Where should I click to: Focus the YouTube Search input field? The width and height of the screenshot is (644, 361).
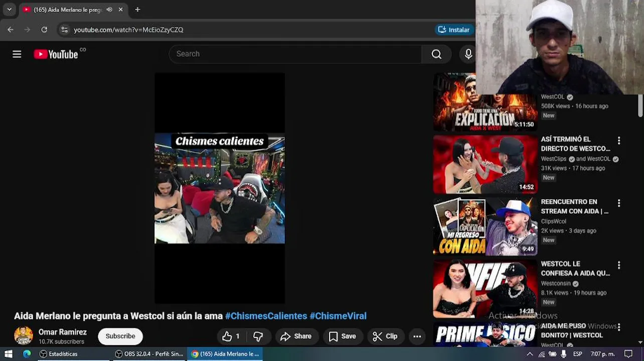coord(295,54)
